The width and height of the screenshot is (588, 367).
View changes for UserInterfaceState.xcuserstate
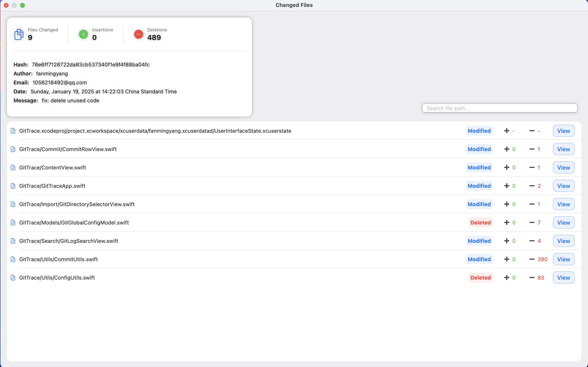tap(563, 131)
